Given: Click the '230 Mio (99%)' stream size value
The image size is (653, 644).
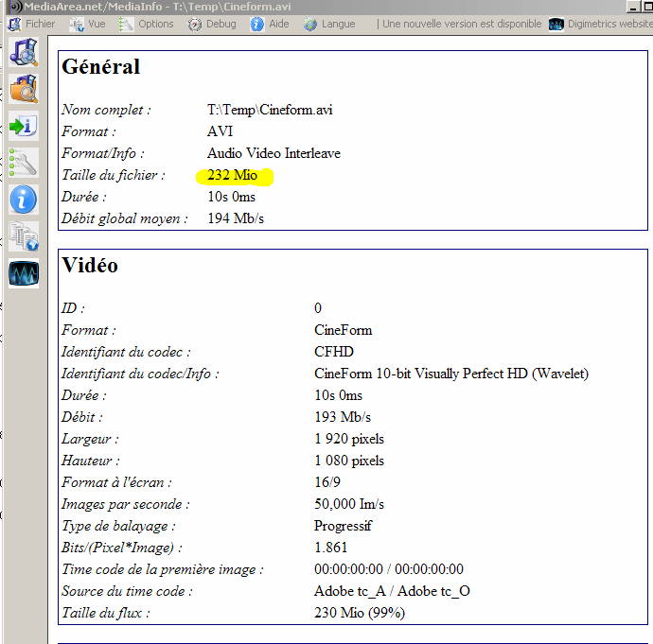Looking at the screenshot, I should tap(360, 613).
